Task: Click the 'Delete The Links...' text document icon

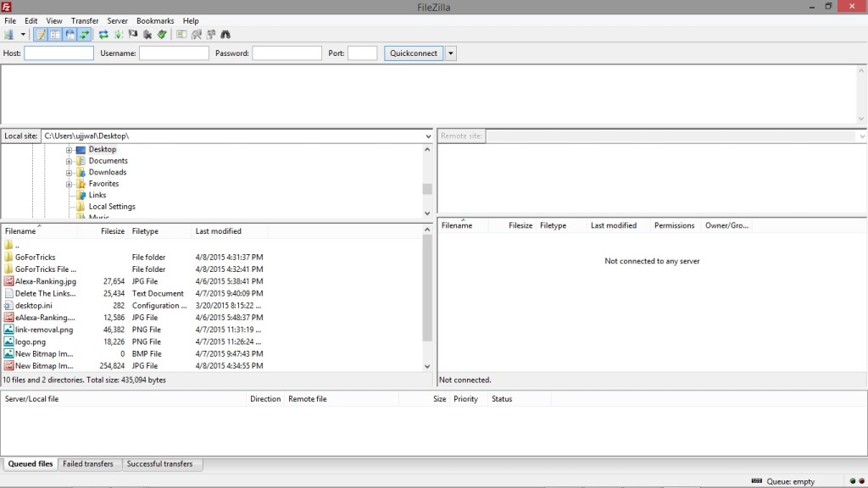Action: [x=8, y=293]
